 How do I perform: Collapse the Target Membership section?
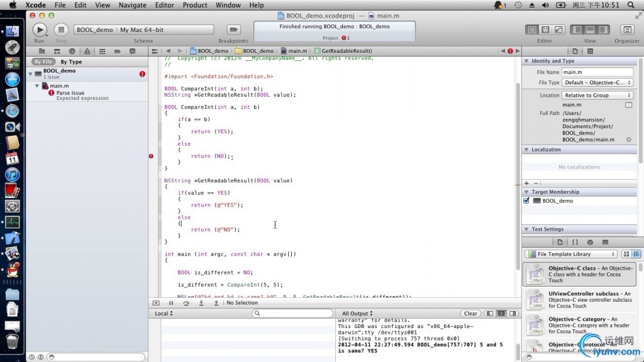(x=526, y=192)
